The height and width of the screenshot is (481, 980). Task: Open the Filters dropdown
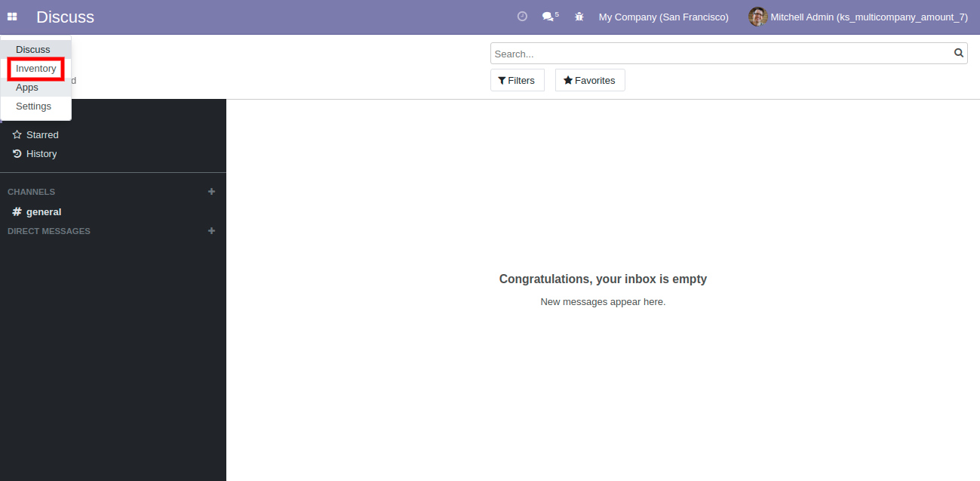pyautogui.click(x=517, y=80)
